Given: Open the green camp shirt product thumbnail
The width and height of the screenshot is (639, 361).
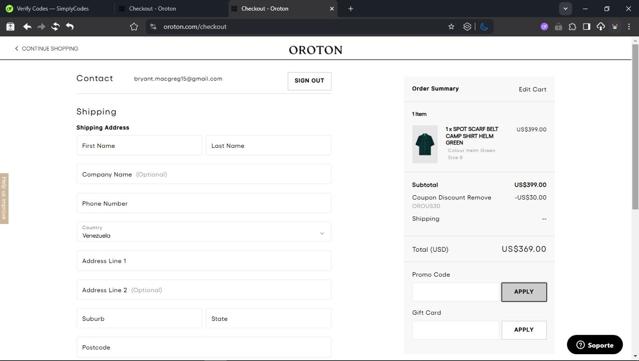Looking at the screenshot, I should (425, 144).
